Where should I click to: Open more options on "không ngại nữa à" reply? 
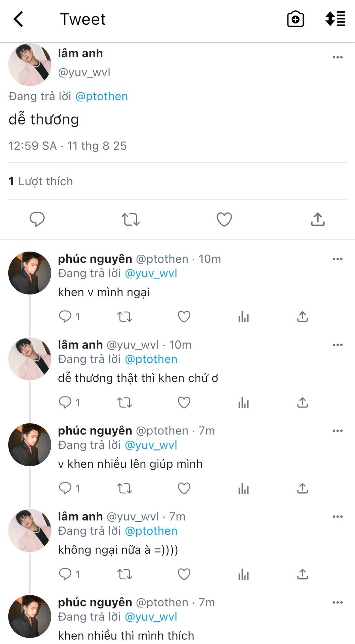click(x=337, y=517)
